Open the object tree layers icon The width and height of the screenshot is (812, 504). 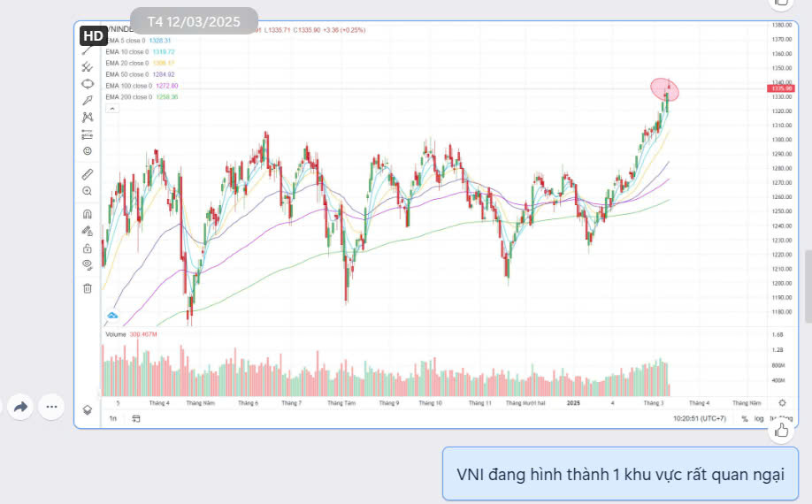[x=87, y=409]
